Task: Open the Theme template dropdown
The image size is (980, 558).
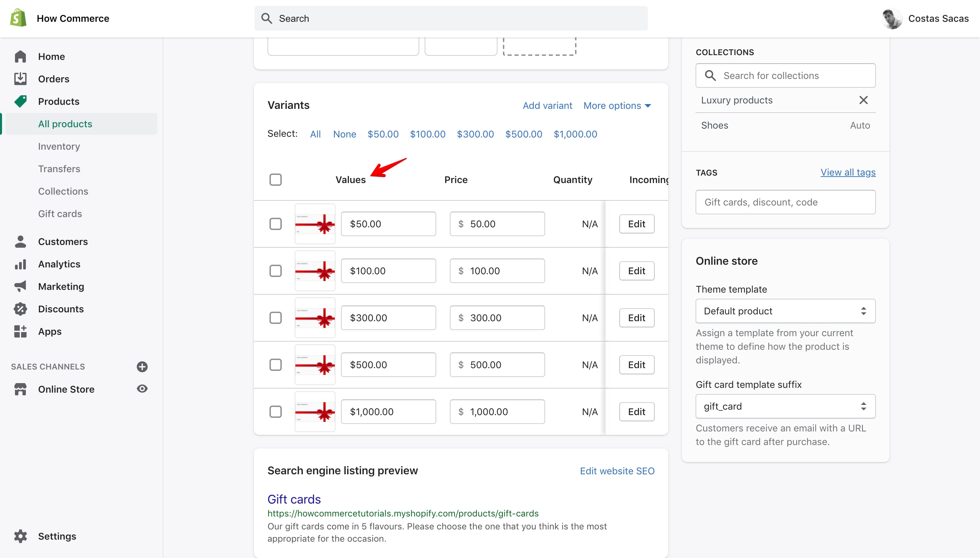Action: 785,311
